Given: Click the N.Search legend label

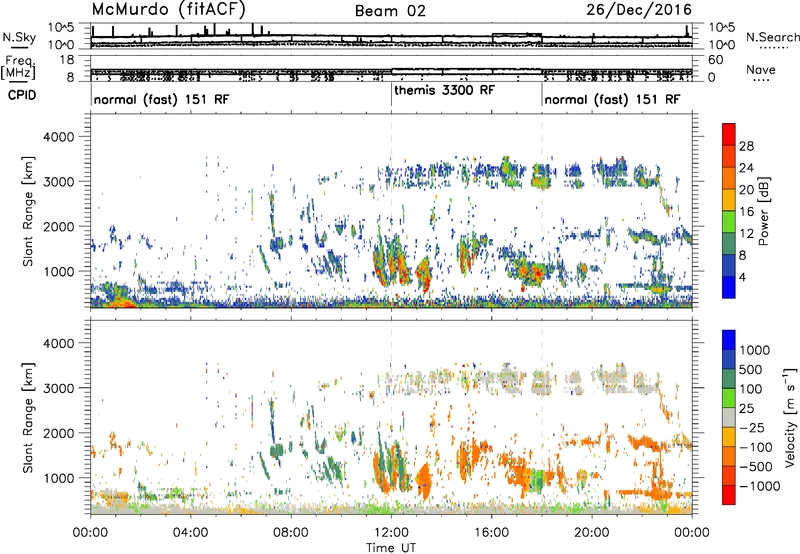Looking at the screenshot, I should point(772,37).
